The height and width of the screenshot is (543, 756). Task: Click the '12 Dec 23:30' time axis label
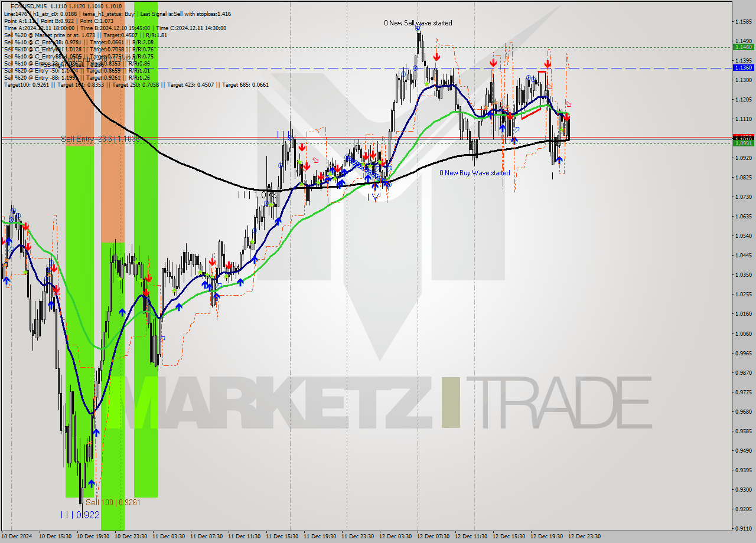coord(585,537)
